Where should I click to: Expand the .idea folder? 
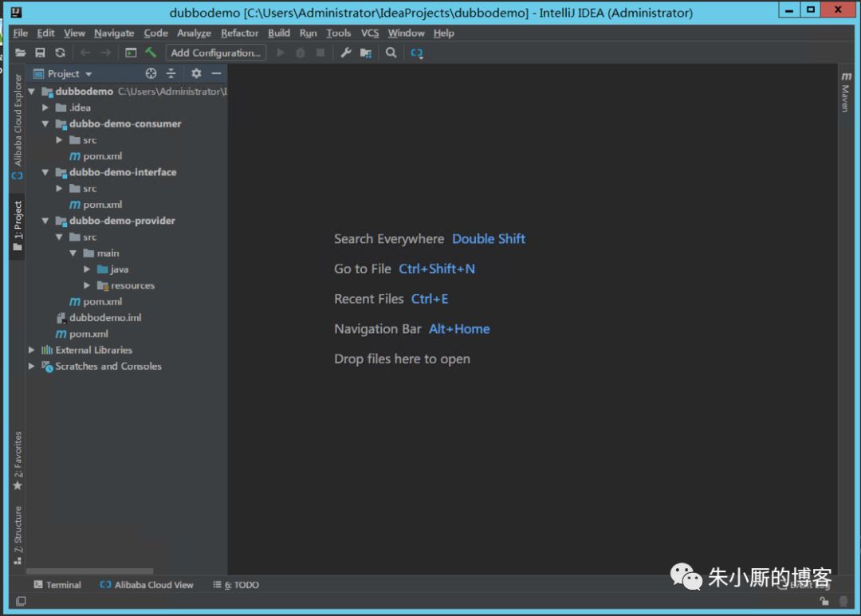[45, 108]
